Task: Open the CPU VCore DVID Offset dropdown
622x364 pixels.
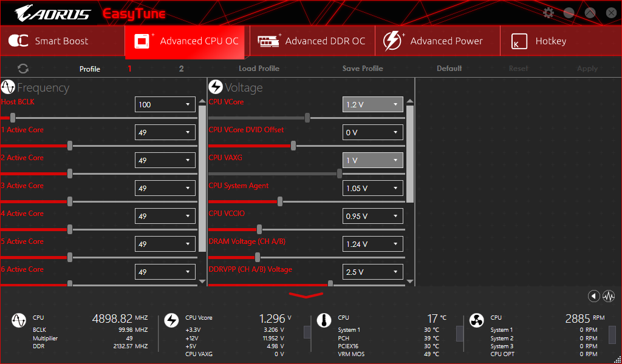Action: click(x=373, y=132)
